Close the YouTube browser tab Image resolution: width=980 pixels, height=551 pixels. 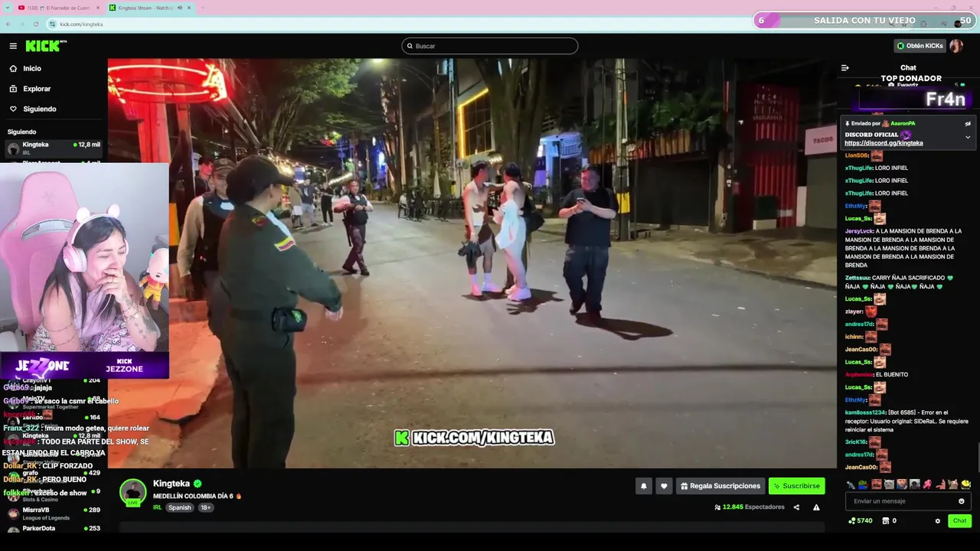tap(96, 8)
